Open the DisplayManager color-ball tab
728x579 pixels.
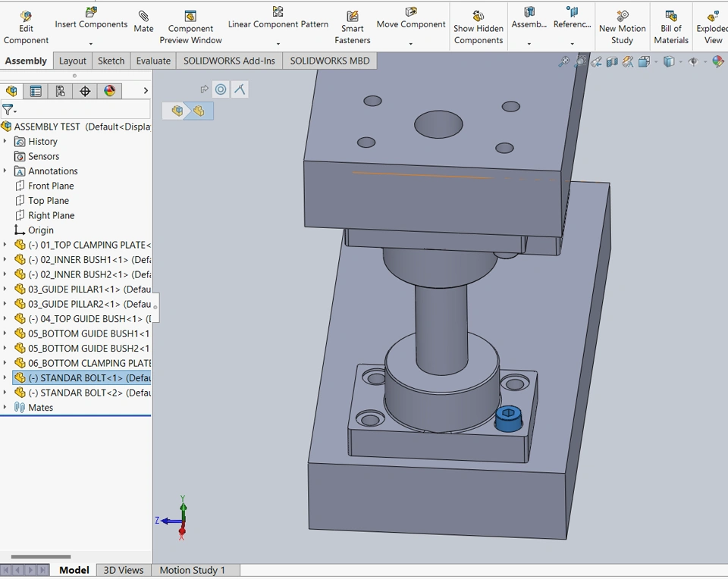coord(110,91)
